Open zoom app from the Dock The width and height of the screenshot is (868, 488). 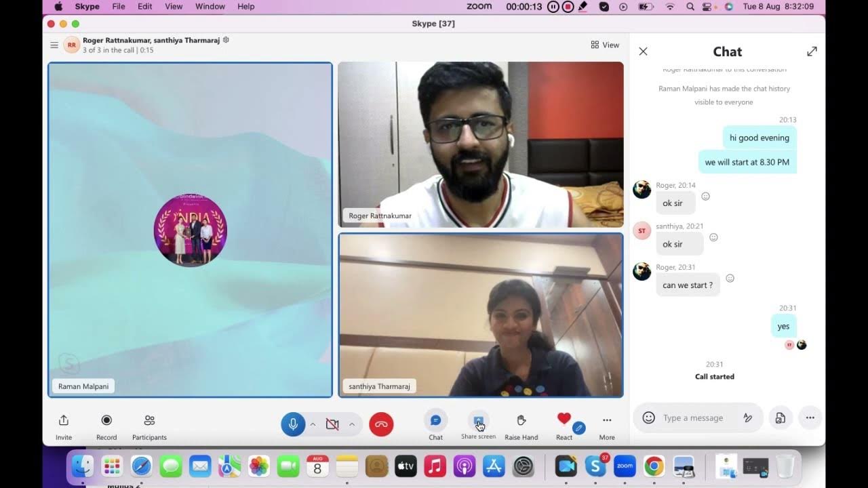click(625, 466)
